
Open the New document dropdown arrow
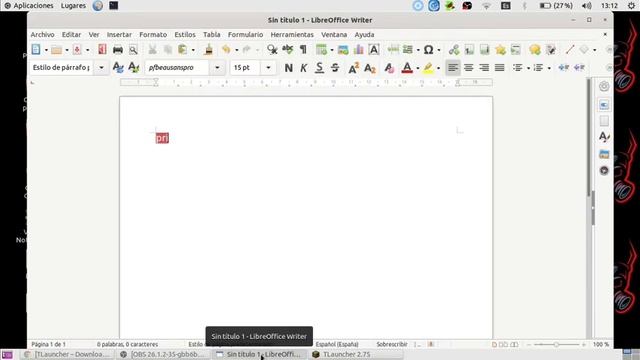tap(46, 50)
